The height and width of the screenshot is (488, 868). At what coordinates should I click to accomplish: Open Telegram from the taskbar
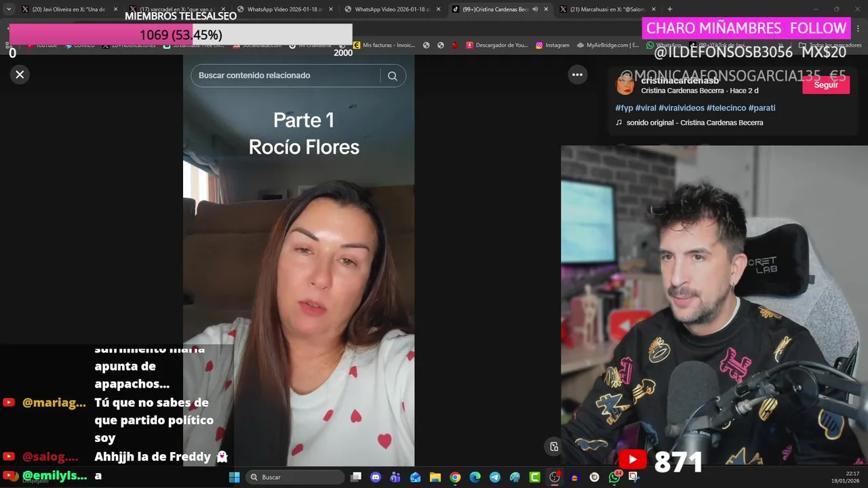[495, 477]
